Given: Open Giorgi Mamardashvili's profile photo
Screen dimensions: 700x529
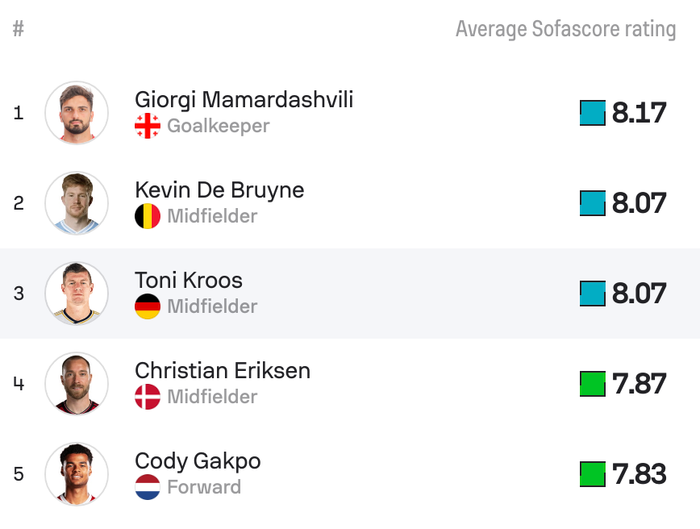Looking at the screenshot, I should (x=77, y=113).
